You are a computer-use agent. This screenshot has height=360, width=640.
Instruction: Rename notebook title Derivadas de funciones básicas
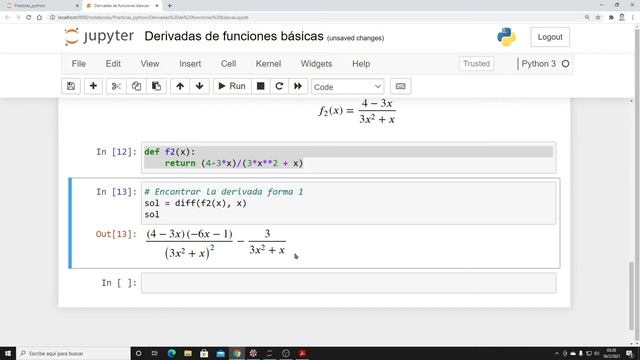pyautogui.click(x=234, y=36)
